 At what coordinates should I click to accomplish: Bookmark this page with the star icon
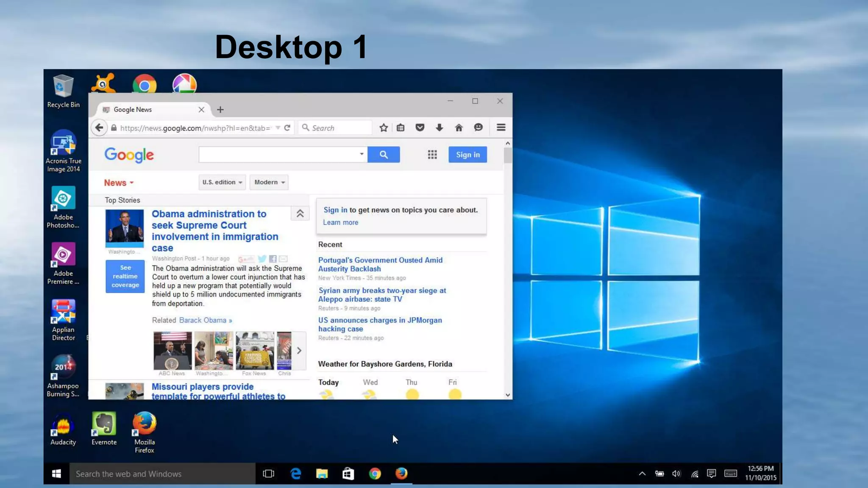(x=384, y=128)
